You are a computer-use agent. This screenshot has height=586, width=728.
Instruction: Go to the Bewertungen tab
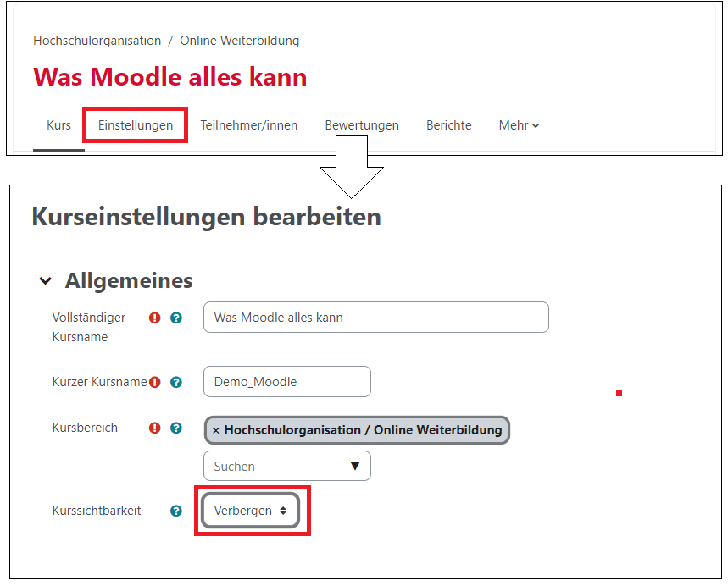tap(362, 125)
